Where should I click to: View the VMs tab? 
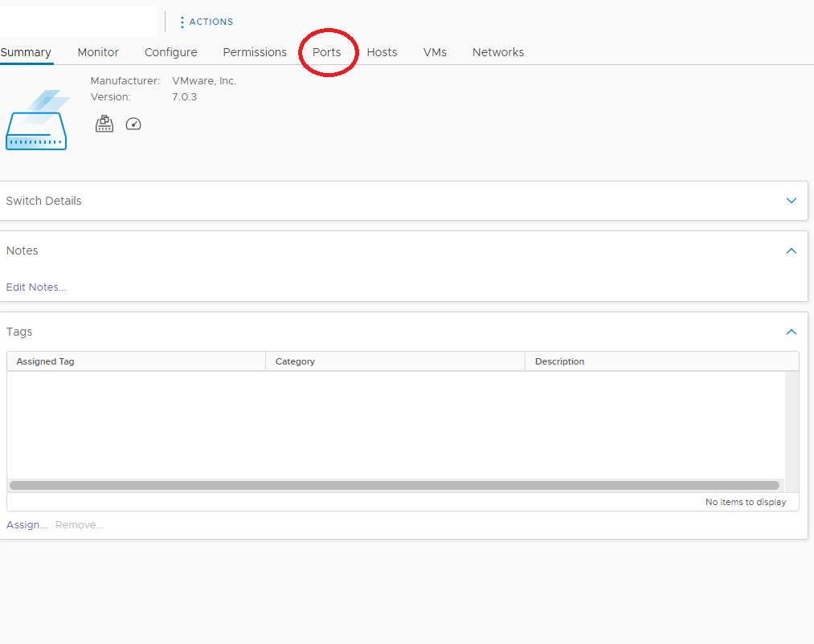point(435,52)
